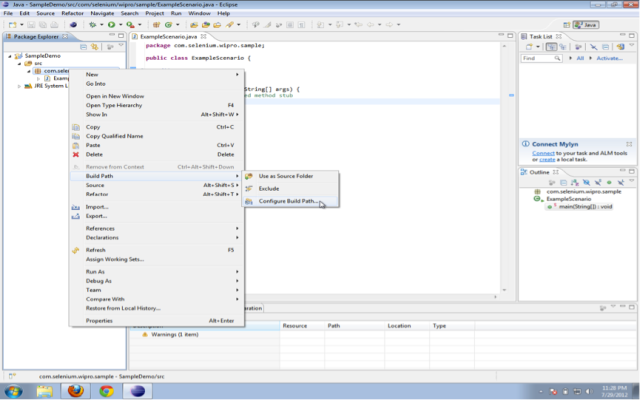Toggle Scheduled view in Task List
Viewport: 640px width, 400px height.
pos(563,47)
